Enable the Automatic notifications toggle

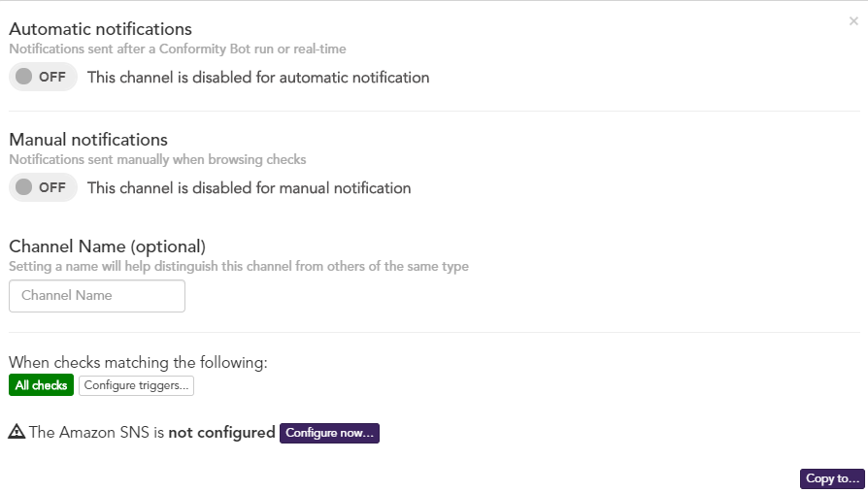click(43, 77)
